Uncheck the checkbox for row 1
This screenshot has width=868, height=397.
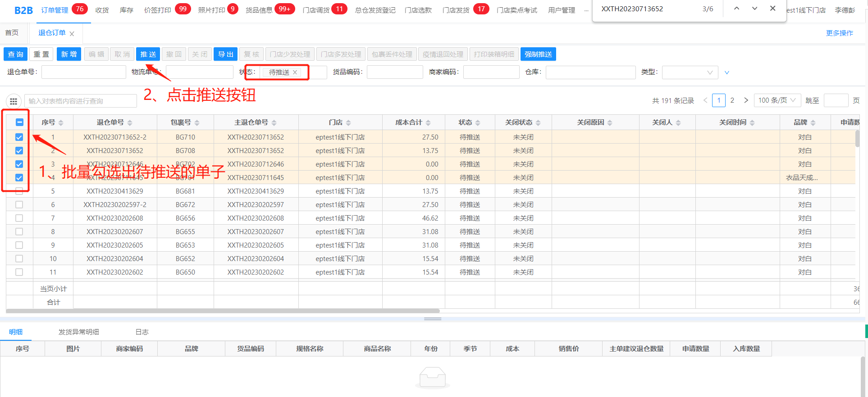(x=19, y=137)
